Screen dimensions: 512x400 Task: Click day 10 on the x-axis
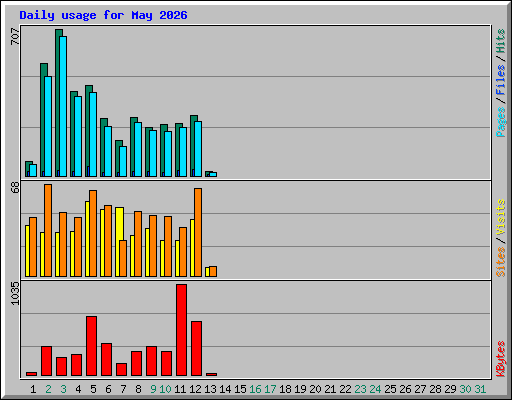165,389
